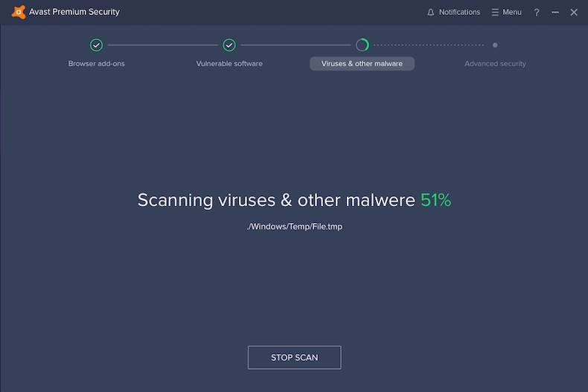Open the Notifications text link
Screen dimensions: 588x392
point(459,12)
